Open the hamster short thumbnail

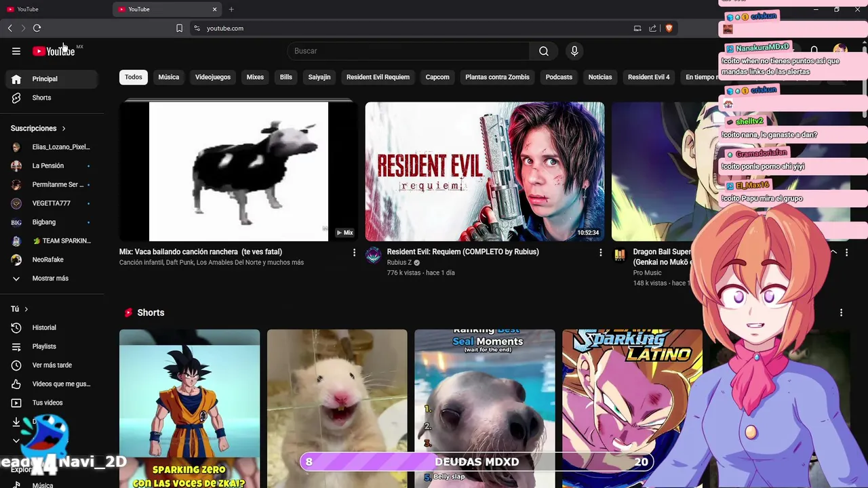(337, 409)
